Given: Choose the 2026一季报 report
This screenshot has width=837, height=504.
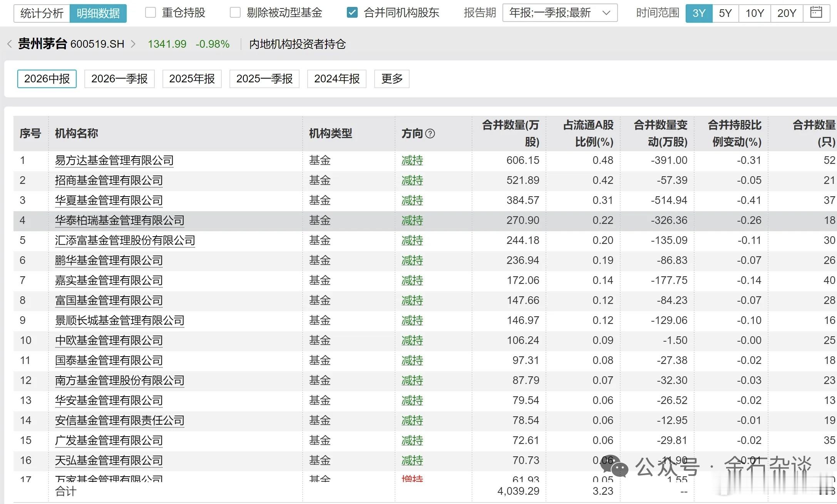Looking at the screenshot, I should coord(119,78).
